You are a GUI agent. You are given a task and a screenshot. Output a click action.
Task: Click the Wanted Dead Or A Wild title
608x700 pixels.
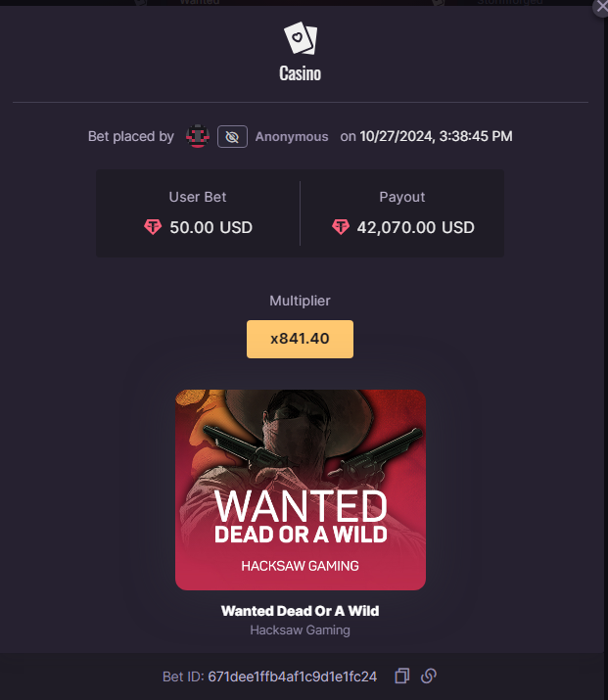[x=300, y=611]
